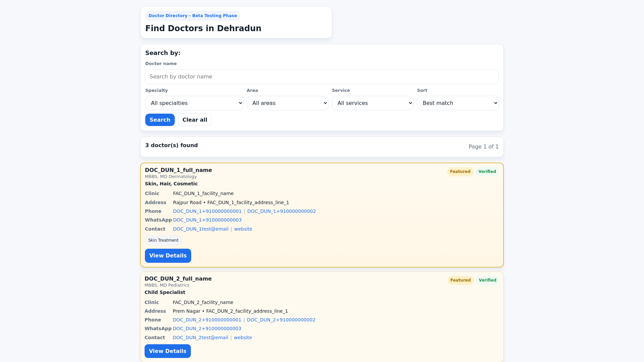Click the Doctor name search field

point(322,77)
